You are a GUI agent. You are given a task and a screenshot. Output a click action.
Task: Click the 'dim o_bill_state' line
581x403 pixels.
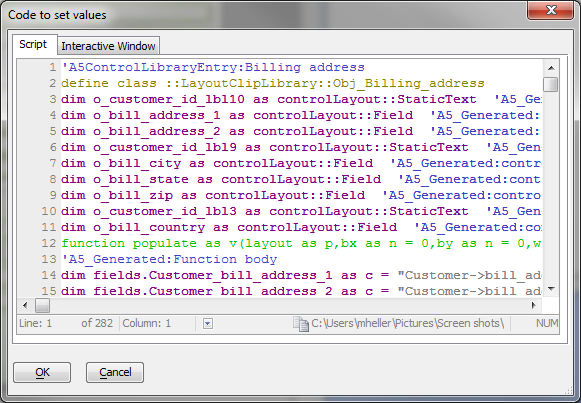(x=301, y=179)
